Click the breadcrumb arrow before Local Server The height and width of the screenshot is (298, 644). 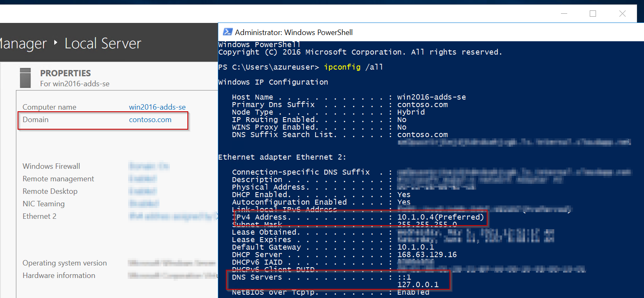(x=56, y=43)
